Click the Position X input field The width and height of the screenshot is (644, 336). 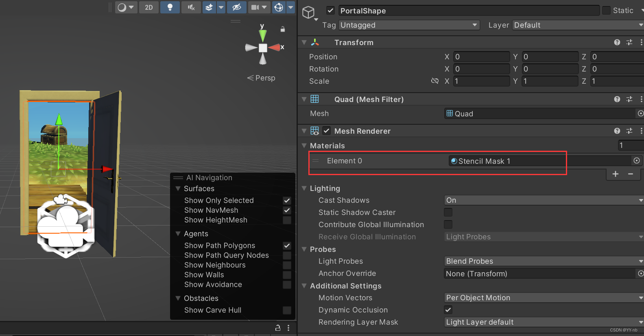click(482, 57)
